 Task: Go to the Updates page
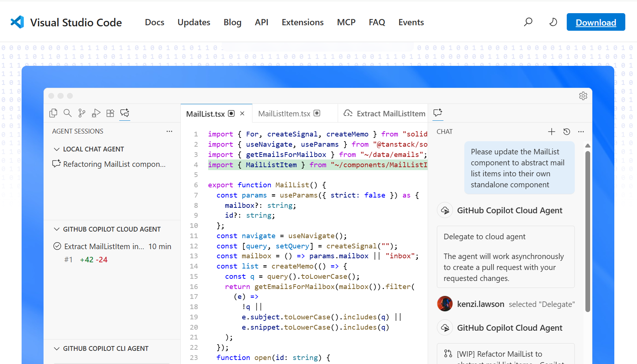click(x=194, y=22)
